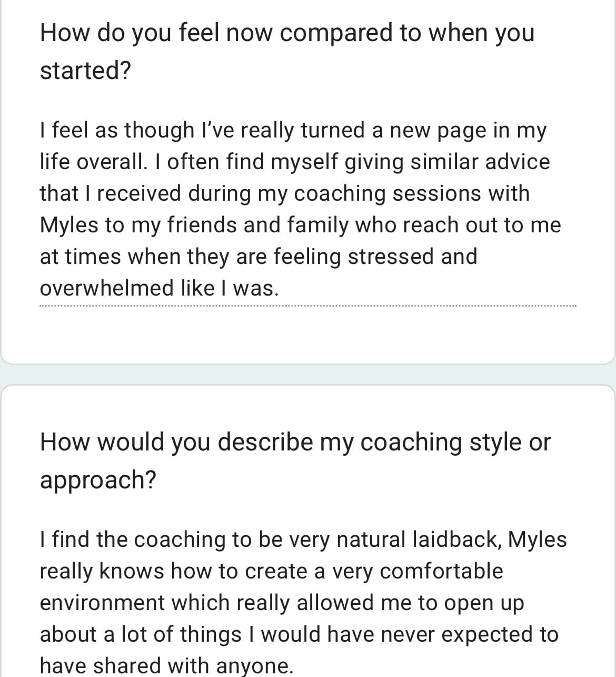Click the "How do you feel now" question heading
The height and width of the screenshot is (677, 616).
(287, 33)
